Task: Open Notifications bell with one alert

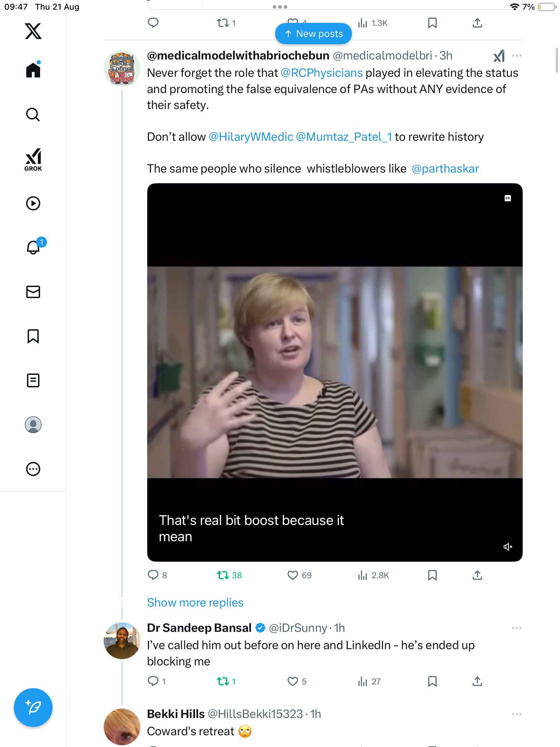Action: [x=34, y=247]
